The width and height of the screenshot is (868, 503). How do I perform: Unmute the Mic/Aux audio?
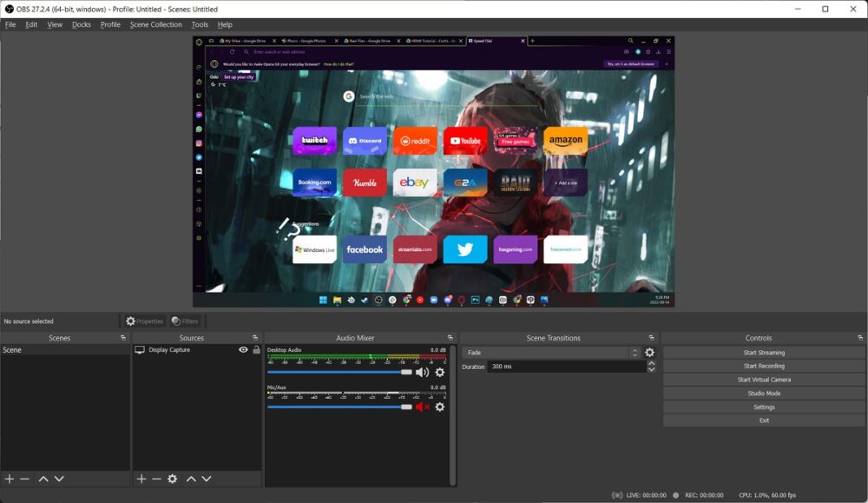421,407
